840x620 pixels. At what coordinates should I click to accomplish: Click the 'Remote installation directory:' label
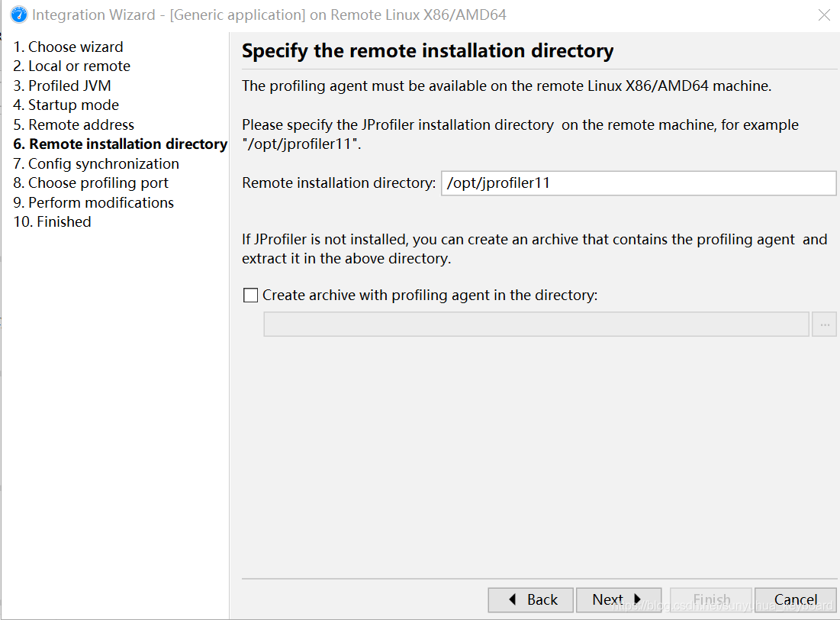click(x=339, y=183)
